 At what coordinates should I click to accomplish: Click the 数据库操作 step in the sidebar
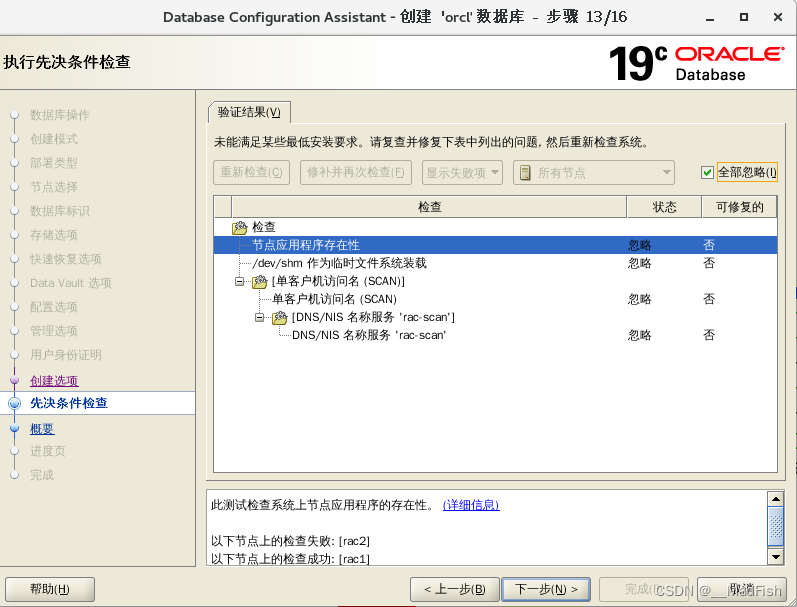(x=59, y=115)
